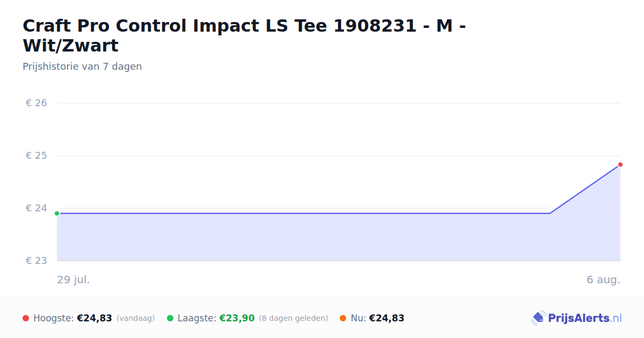Click the current Nu price €24,83
The width and height of the screenshot is (644, 338).
(x=386, y=318)
